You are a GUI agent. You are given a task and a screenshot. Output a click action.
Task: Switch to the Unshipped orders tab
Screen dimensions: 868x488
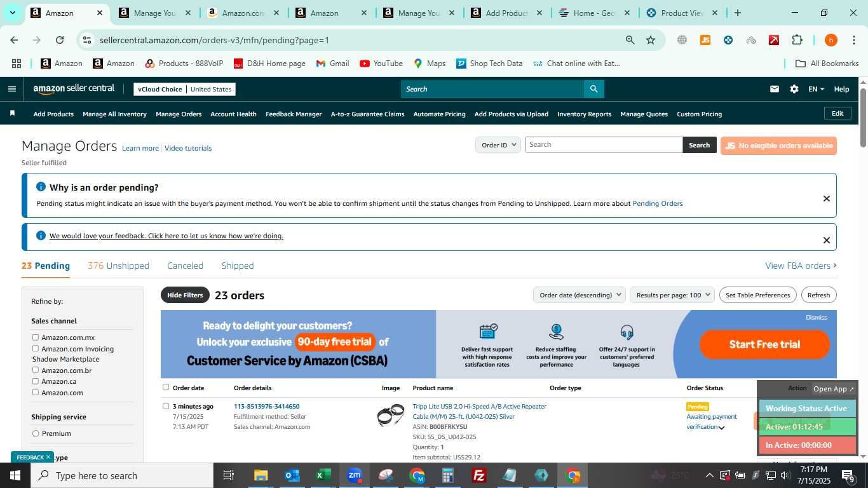tap(119, 266)
